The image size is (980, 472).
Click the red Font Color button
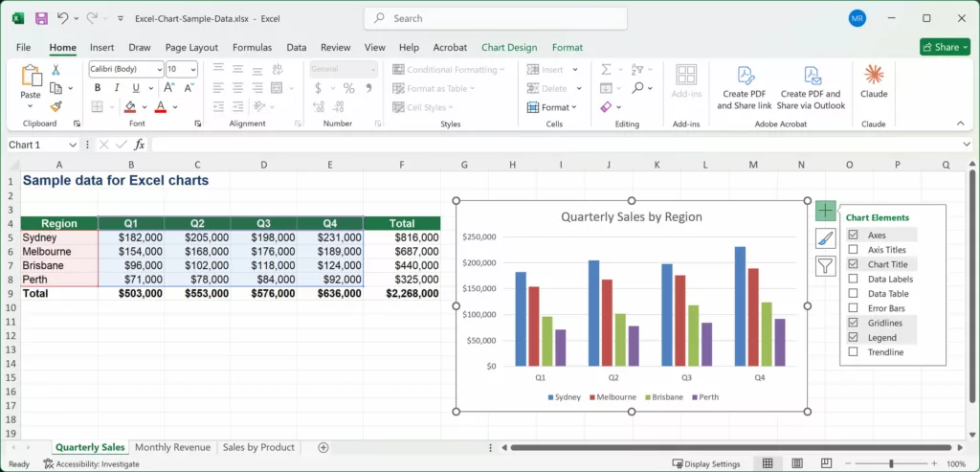[161, 107]
